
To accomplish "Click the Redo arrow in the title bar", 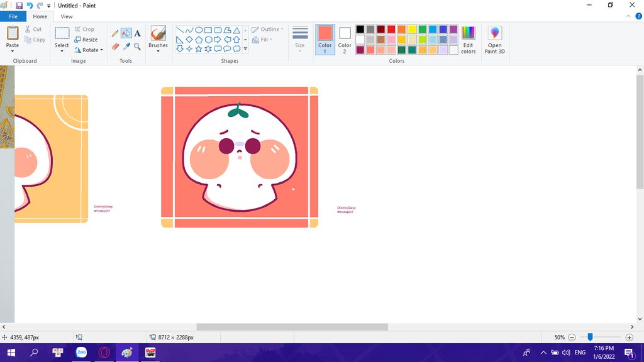I will [x=40, y=6].
